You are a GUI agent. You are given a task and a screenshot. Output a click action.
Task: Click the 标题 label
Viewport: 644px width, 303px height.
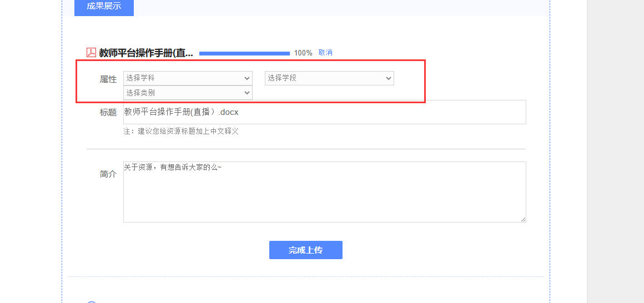(108, 113)
